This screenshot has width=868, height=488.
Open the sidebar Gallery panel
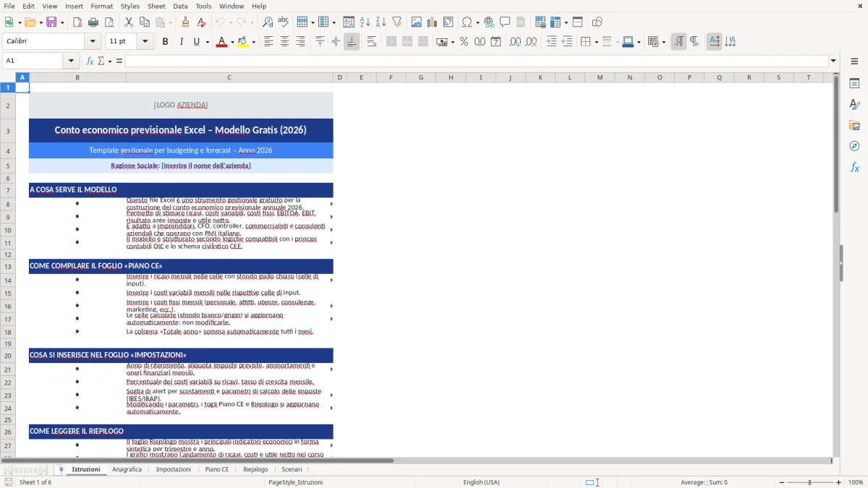pyautogui.click(x=854, y=126)
